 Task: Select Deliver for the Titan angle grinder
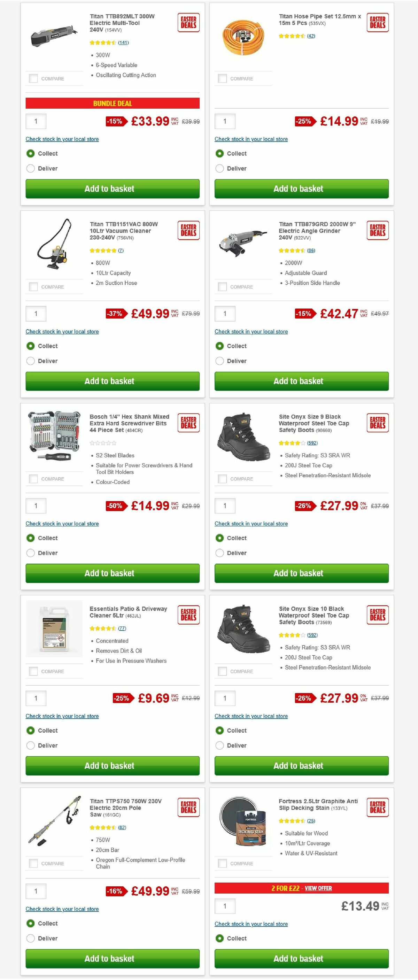click(x=219, y=361)
